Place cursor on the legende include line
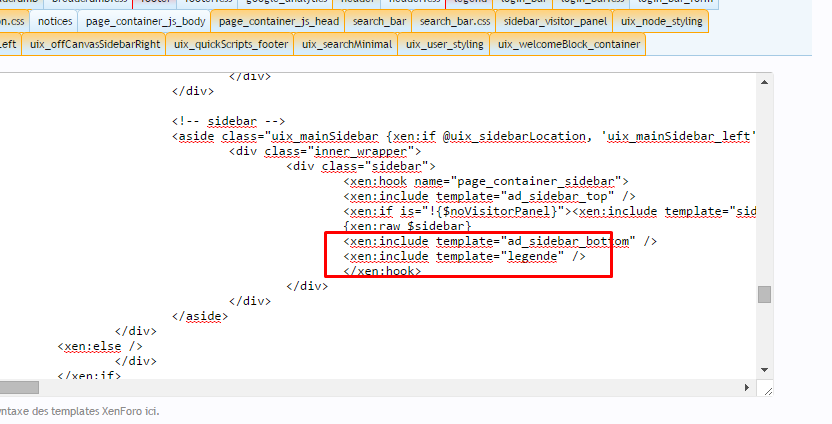The image size is (832, 424). [x=464, y=257]
